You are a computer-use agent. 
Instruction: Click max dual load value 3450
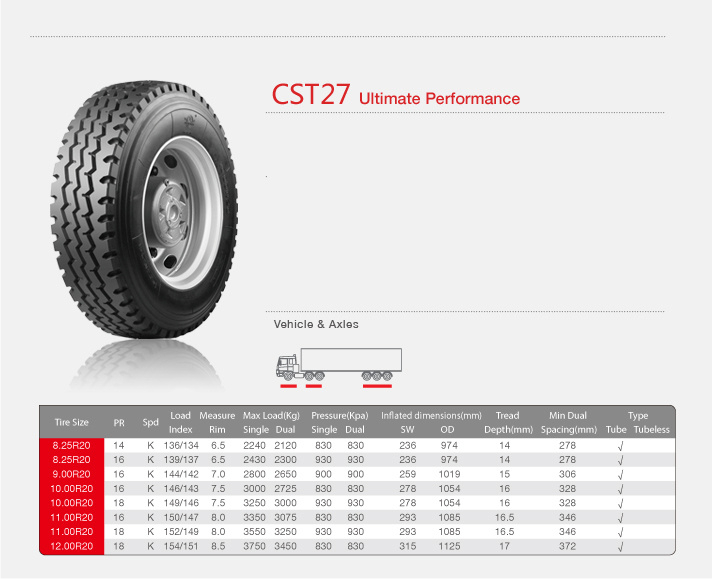[x=285, y=546]
